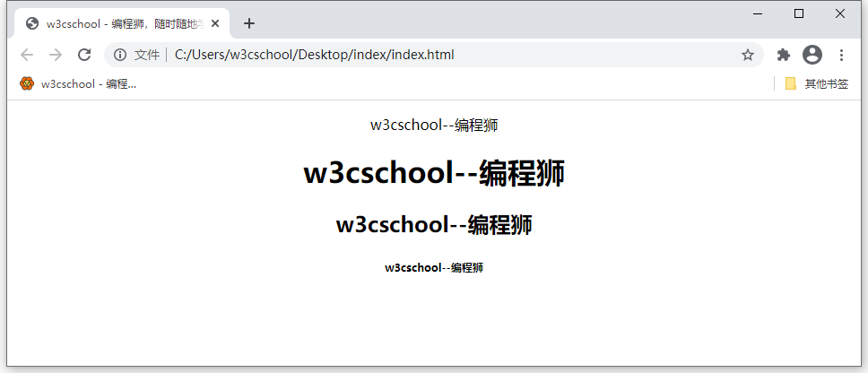Click the largest w3cschool--编程狮 heading

click(x=434, y=173)
